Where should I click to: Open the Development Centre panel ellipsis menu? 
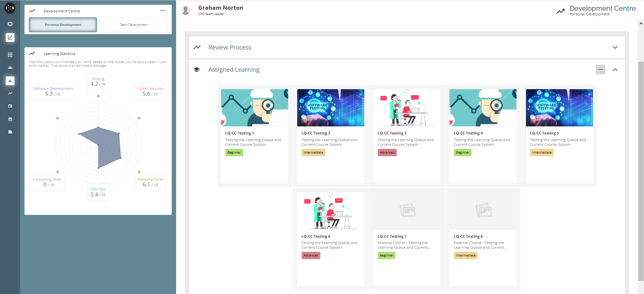pos(163,11)
